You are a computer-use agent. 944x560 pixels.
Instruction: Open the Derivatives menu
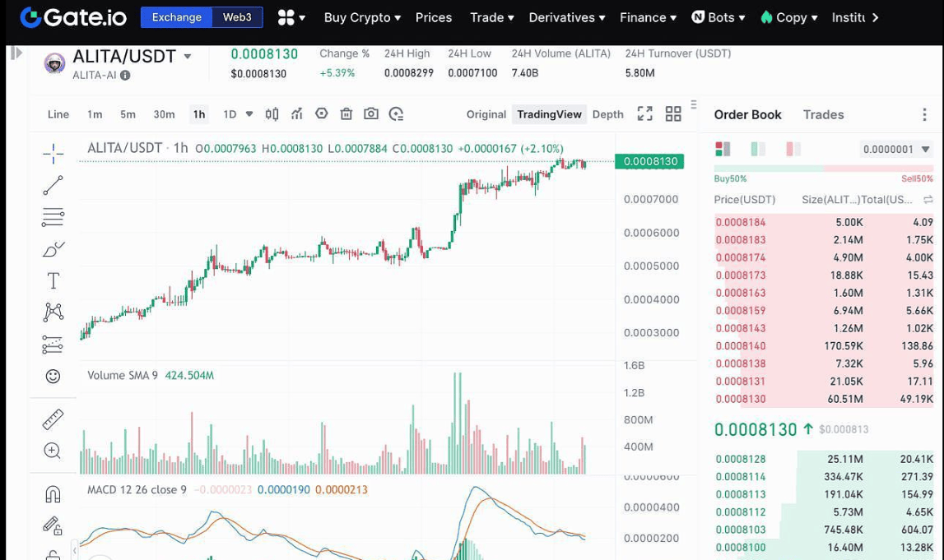(x=566, y=17)
